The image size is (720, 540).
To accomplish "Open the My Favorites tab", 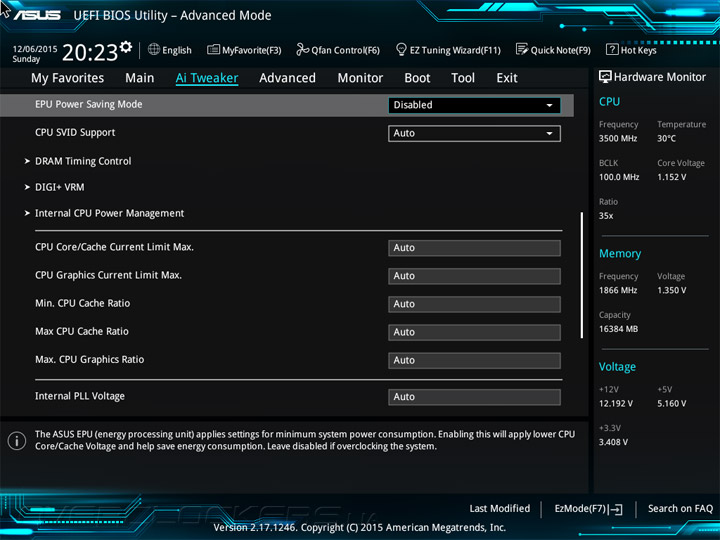I will tap(68, 78).
